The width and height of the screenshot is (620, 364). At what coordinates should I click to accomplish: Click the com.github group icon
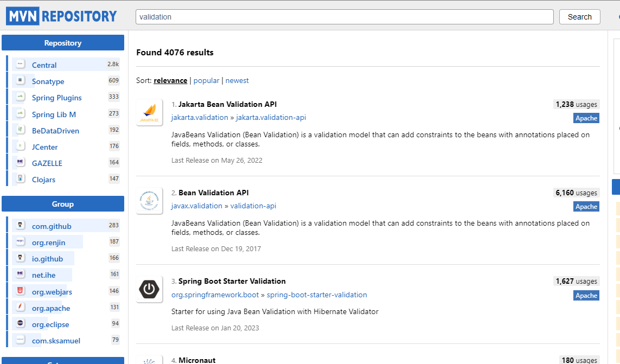click(21, 225)
